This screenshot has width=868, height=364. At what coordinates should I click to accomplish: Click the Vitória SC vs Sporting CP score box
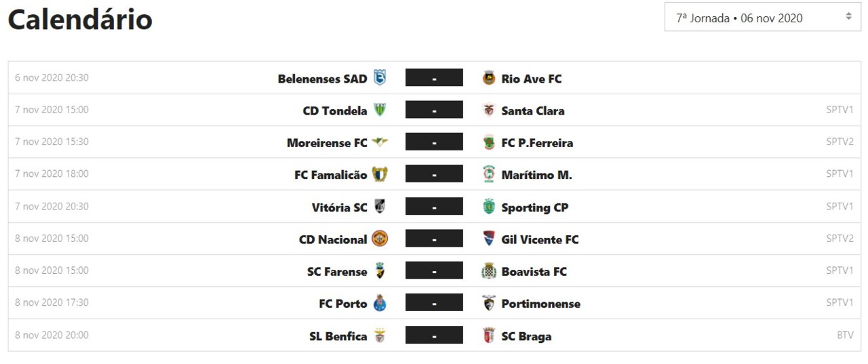pos(434,207)
